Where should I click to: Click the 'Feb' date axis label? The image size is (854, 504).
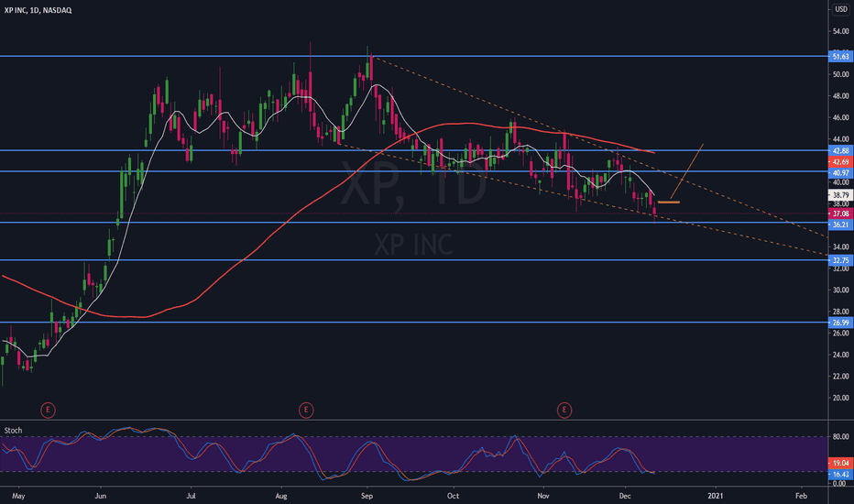click(x=801, y=496)
